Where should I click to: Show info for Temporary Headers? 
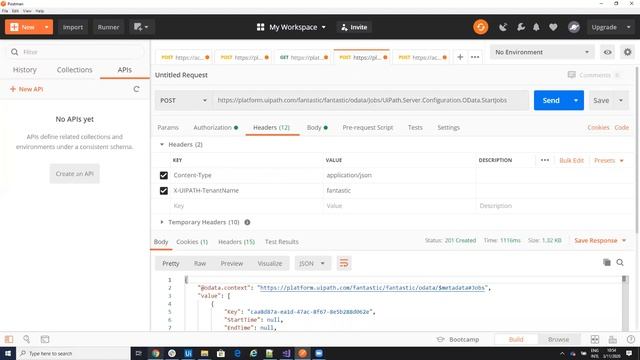[x=247, y=222]
